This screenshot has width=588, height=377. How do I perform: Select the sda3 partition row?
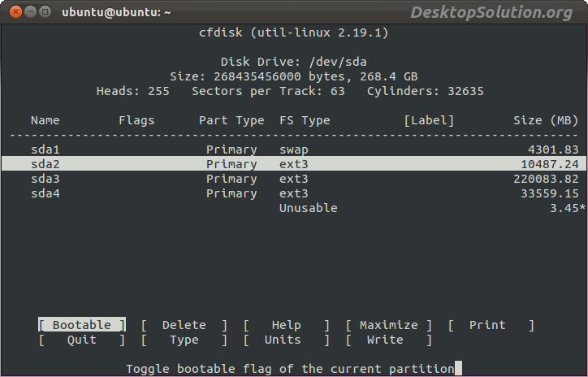click(x=293, y=179)
